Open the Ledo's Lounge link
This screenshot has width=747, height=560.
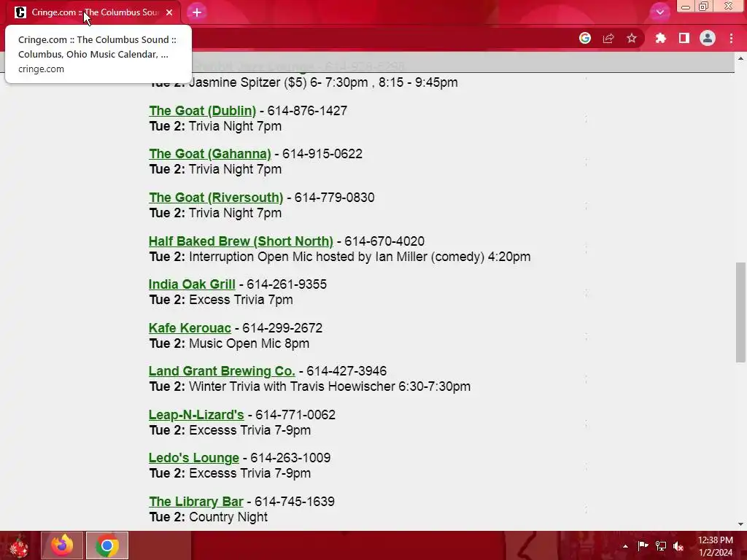point(194,458)
